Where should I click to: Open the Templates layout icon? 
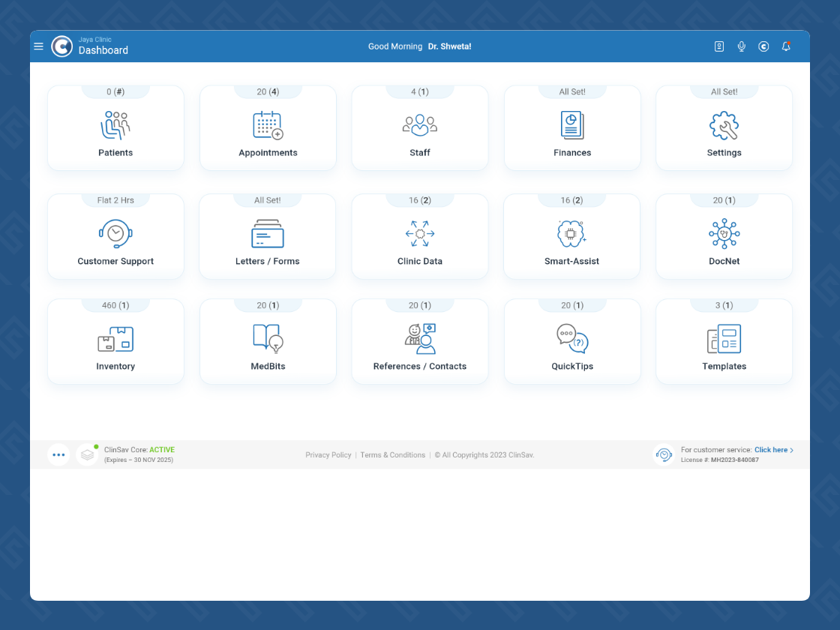click(724, 338)
